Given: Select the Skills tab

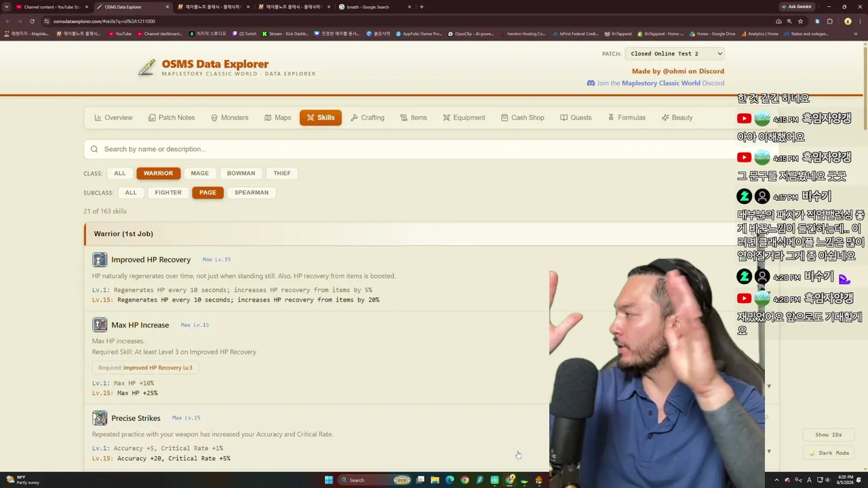Looking at the screenshot, I should click(321, 118).
